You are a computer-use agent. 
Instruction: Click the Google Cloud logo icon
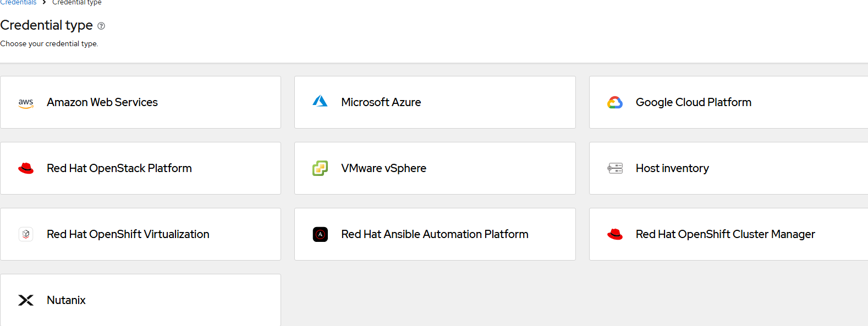[x=615, y=102]
